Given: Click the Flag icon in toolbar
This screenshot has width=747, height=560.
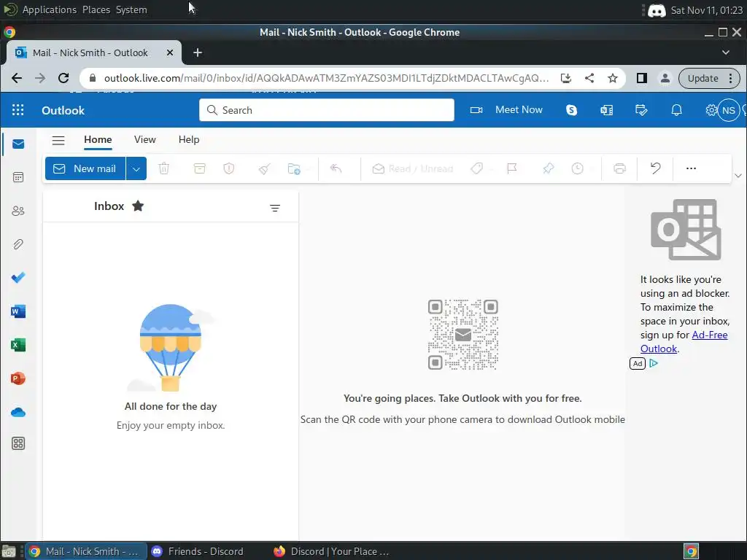Looking at the screenshot, I should pos(512,168).
